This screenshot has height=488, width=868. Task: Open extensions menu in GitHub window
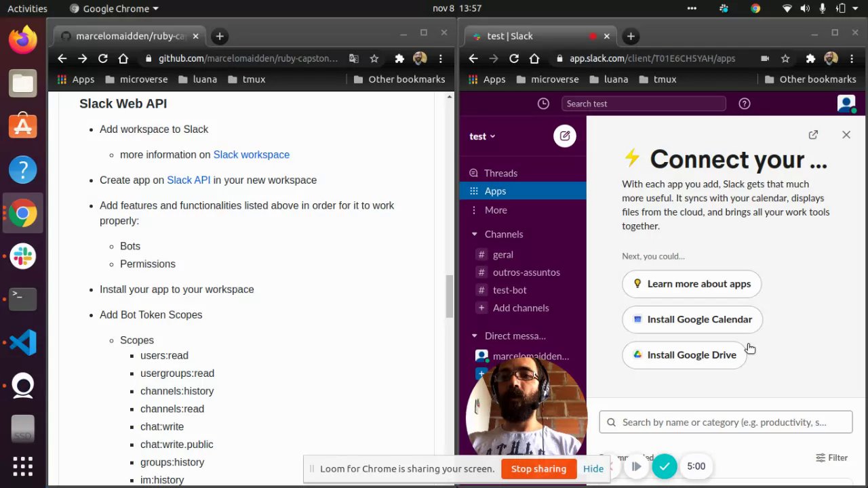click(399, 59)
